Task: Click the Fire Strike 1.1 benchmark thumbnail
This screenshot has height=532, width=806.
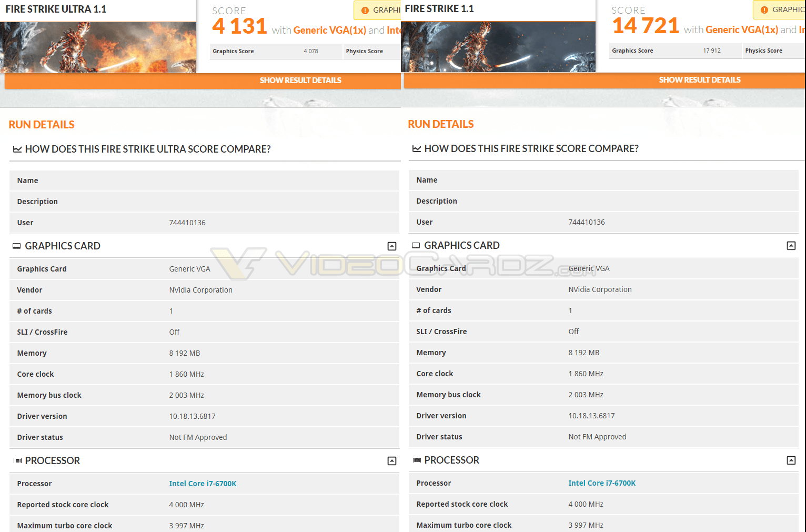Action: click(x=498, y=47)
